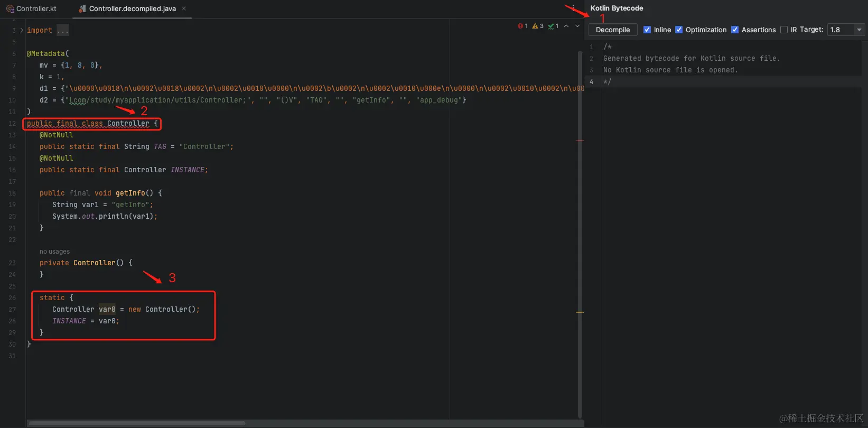Click 'Generated bytecode for Kotlin source file.' line
This screenshot has width=868, height=428.
tap(692, 59)
